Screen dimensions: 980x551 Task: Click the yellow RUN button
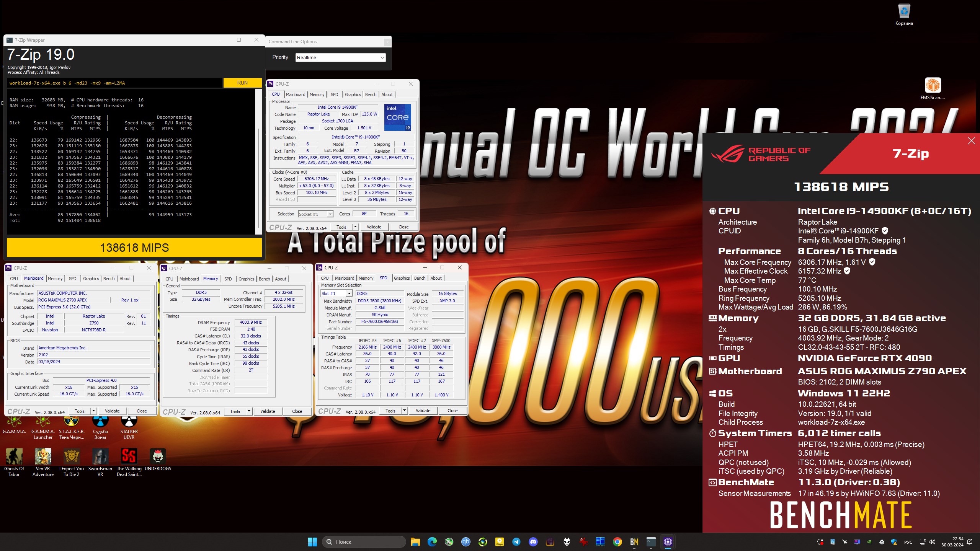tap(242, 83)
